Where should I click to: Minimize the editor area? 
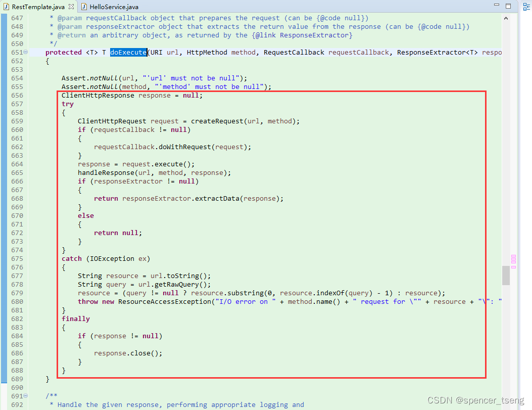497,5
